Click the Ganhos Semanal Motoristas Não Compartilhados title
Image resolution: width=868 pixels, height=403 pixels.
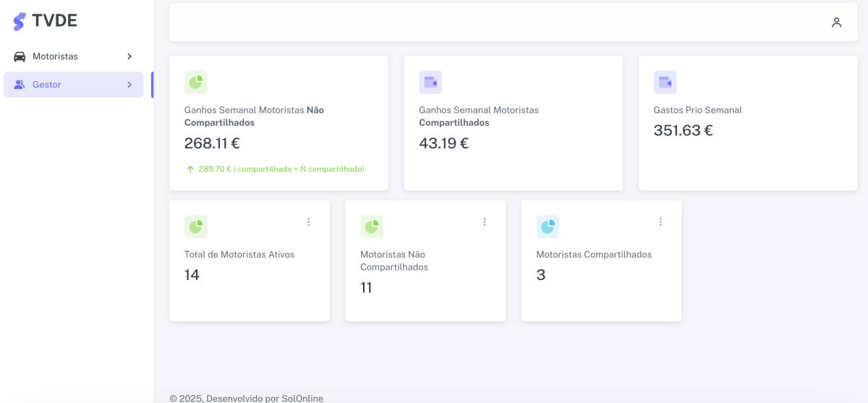click(254, 116)
